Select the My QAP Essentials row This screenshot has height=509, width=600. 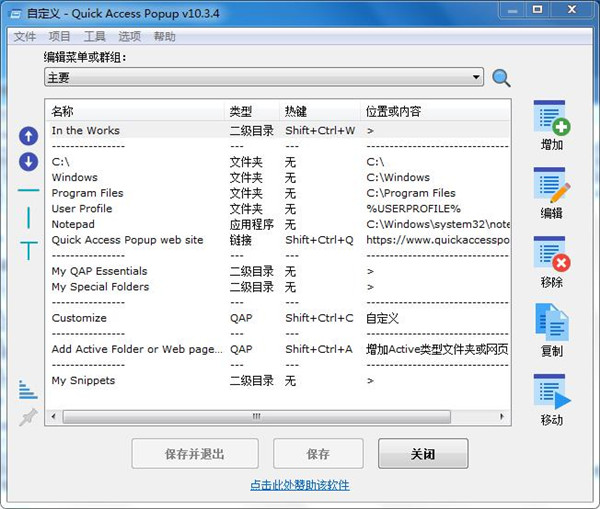(x=278, y=271)
